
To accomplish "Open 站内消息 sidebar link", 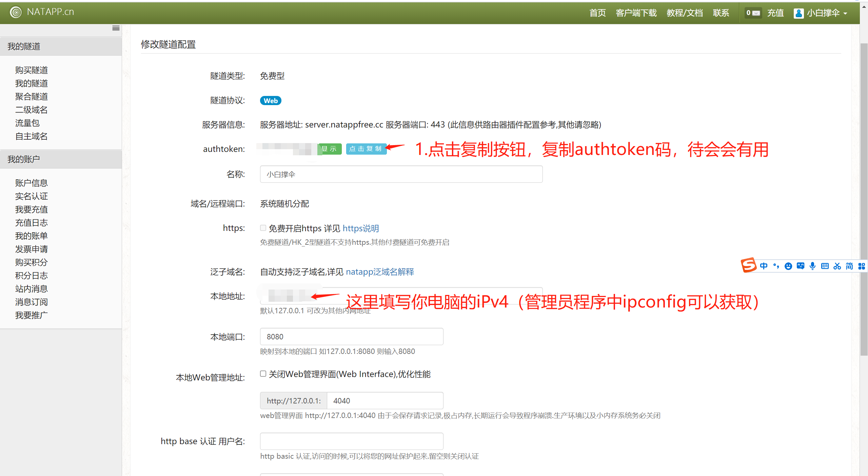I will tap(32, 289).
